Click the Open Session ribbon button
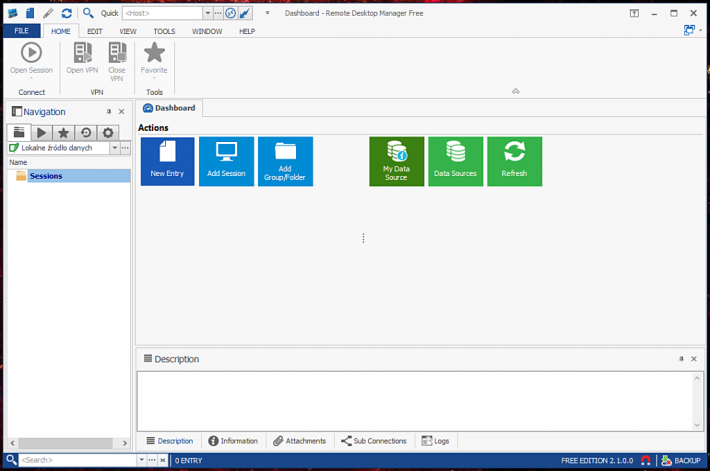Image resolution: width=710 pixels, height=471 pixels. pyautogui.click(x=31, y=60)
